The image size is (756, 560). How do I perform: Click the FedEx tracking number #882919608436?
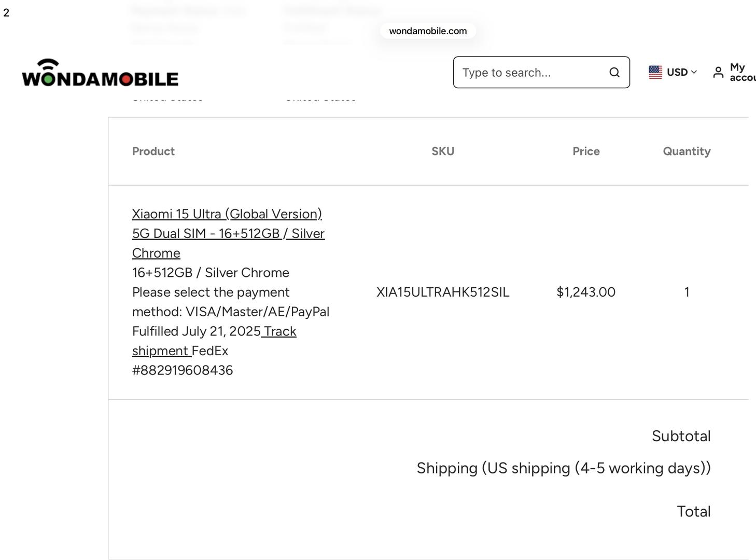click(x=183, y=370)
